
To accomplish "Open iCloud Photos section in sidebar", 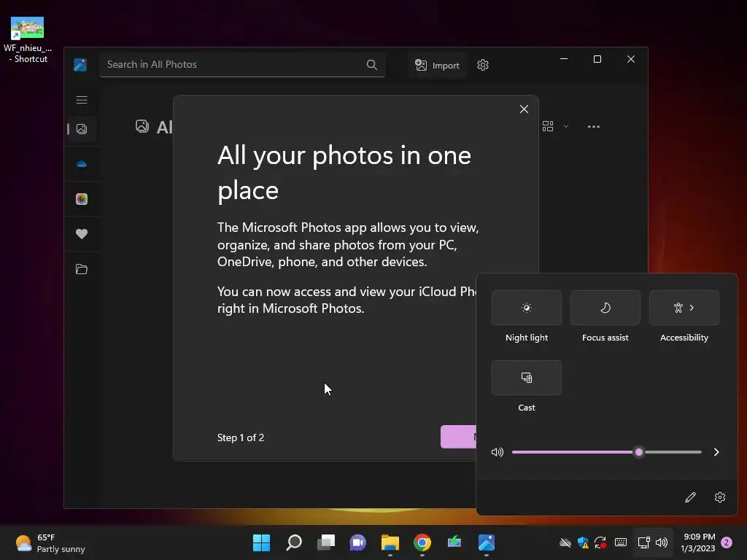I will 82,199.
